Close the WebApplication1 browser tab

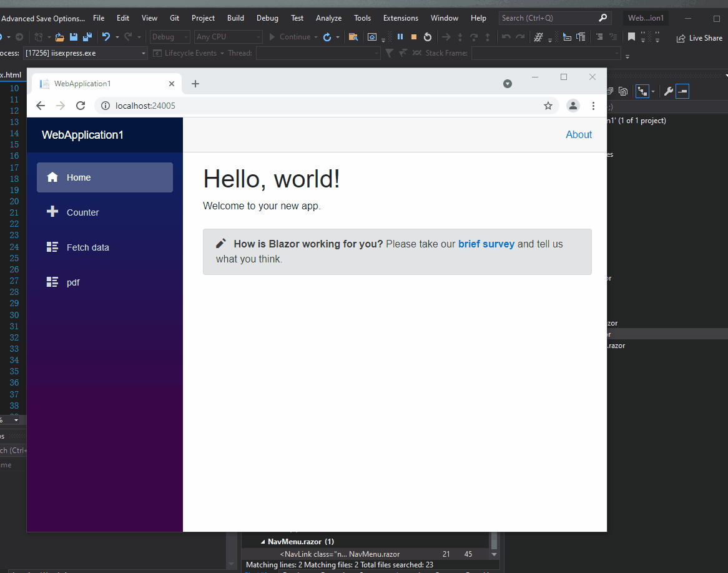point(171,84)
